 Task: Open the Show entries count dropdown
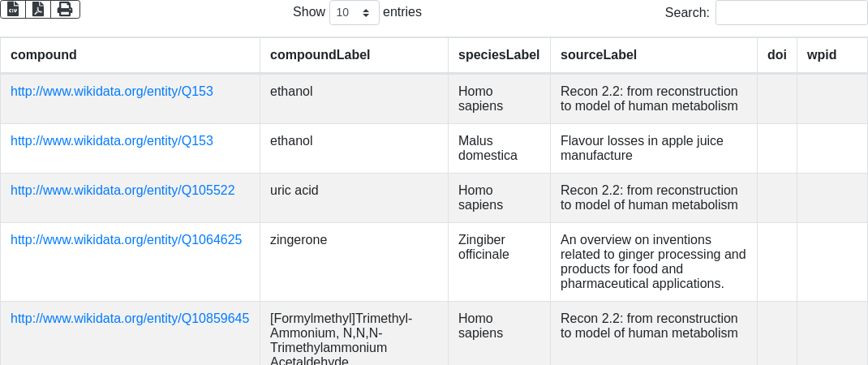coord(355,13)
